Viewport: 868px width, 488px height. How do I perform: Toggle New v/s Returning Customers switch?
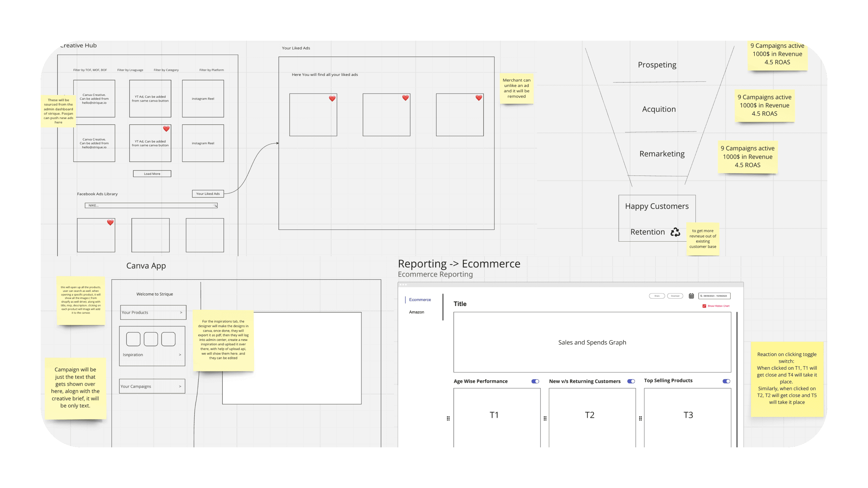pos(631,381)
